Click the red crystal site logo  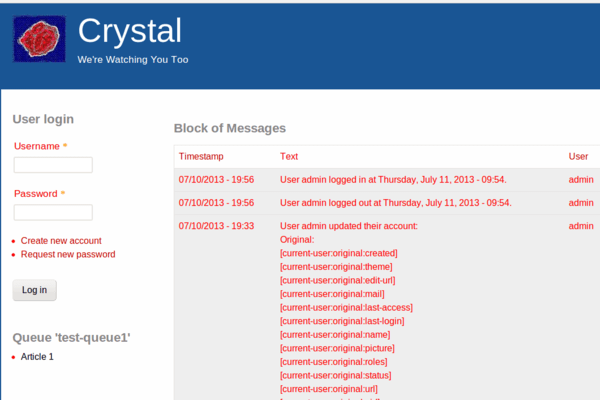coord(39,39)
